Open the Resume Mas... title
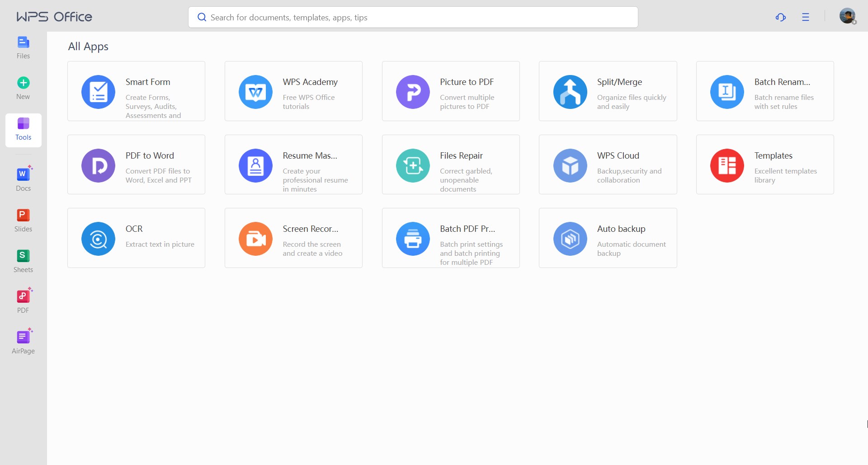Viewport: 868px width, 465px height. point(310,155)
